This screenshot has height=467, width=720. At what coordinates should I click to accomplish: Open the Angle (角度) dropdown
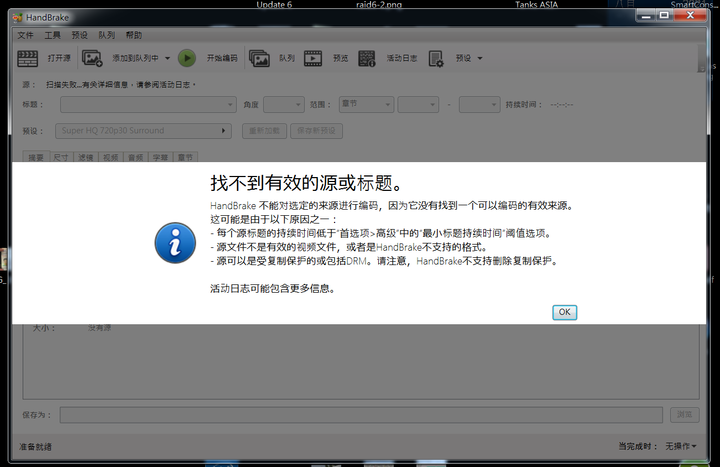point(283,104)
